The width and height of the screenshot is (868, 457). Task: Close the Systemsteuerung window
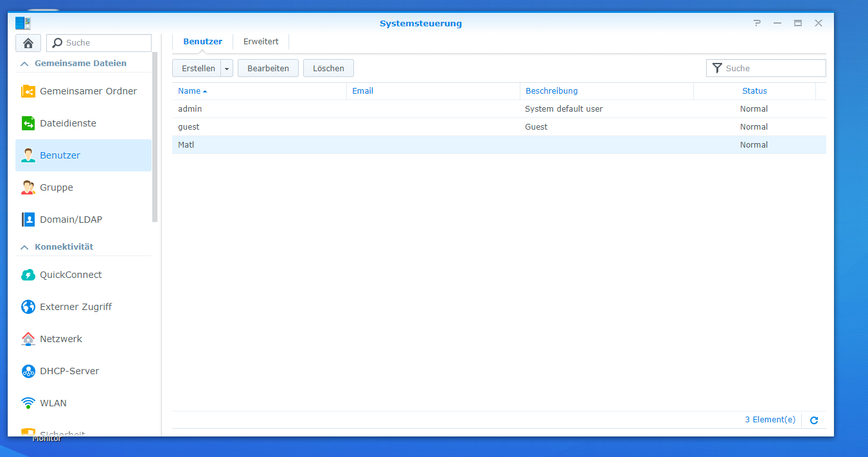tap(819, 23)
